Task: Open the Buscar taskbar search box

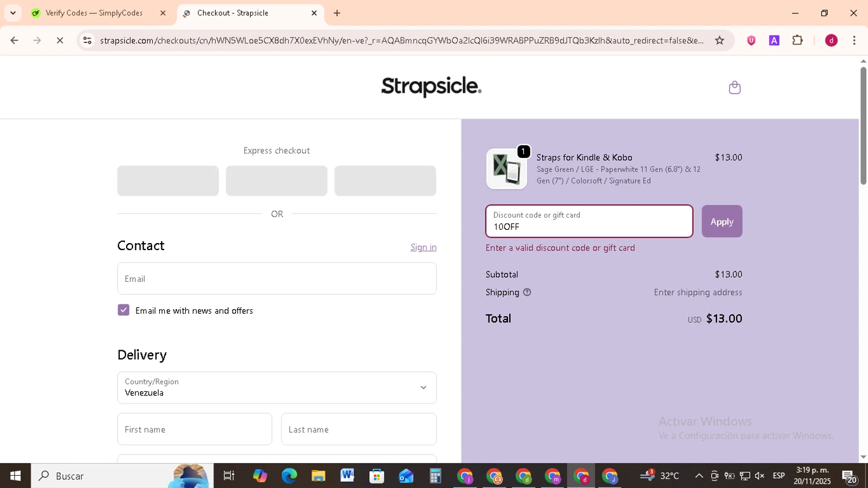Action: [x=122, y=476]
